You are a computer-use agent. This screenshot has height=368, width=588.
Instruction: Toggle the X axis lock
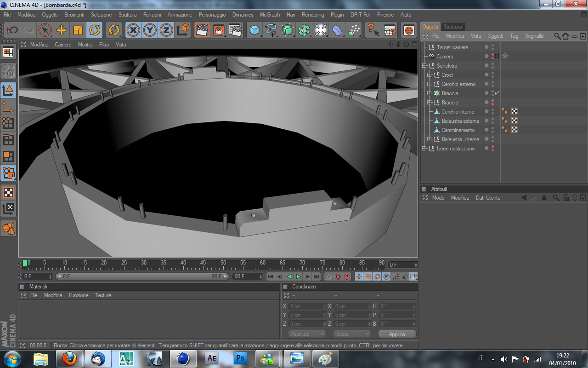coord(133,30)
